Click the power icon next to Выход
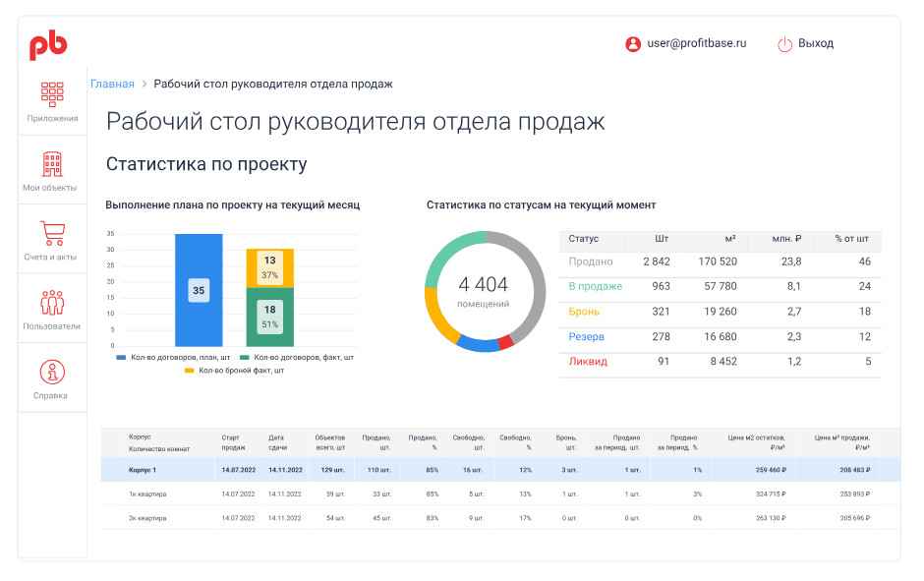Screen dimensions: 924x581 (784, 44)
